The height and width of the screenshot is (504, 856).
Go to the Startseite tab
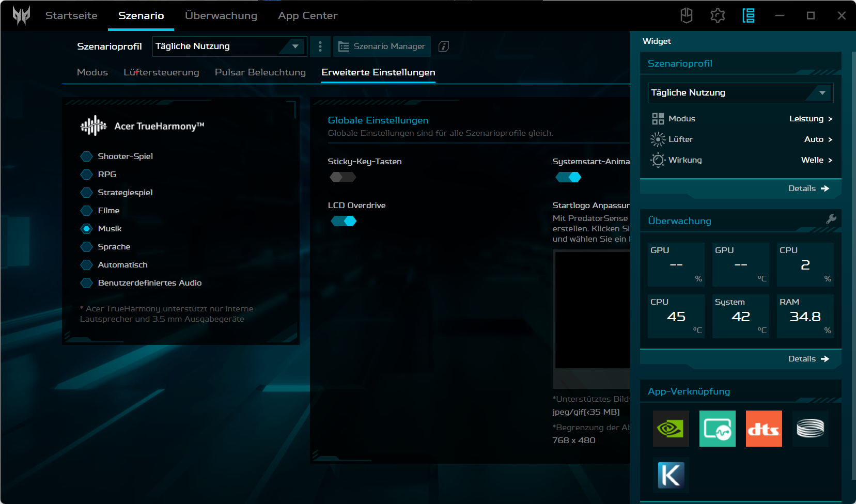pyautogui.click(x=71, y=15)
